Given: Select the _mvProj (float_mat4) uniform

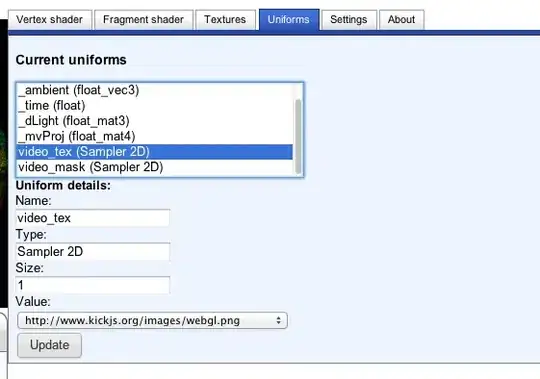Looking at the screenshot, I should (155, 136).
